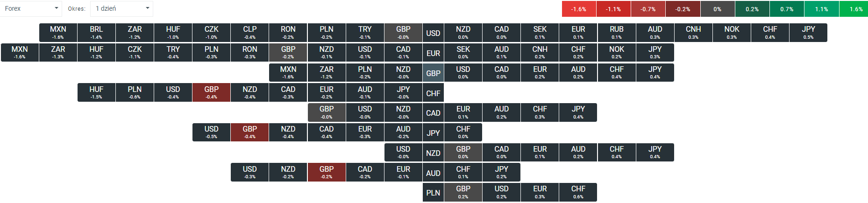
Task: Select the 0.7% green legend box
Action: [x=787, y=9]
